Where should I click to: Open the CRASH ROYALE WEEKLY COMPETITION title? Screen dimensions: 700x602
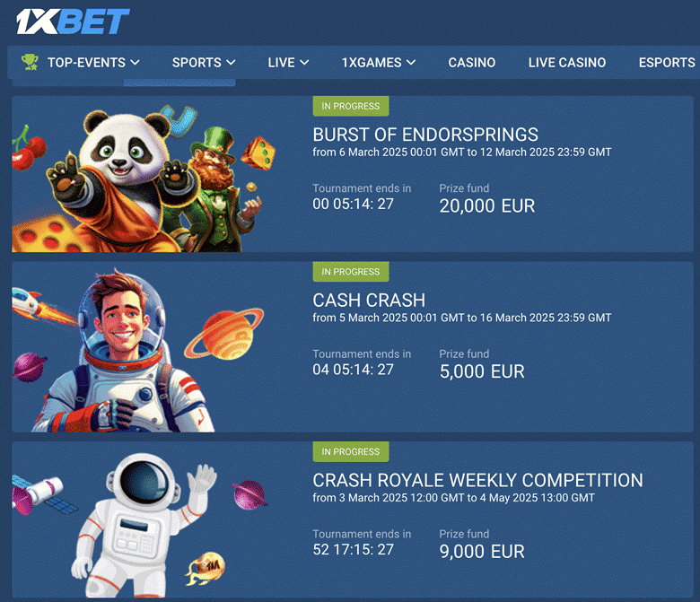(477, 480)
